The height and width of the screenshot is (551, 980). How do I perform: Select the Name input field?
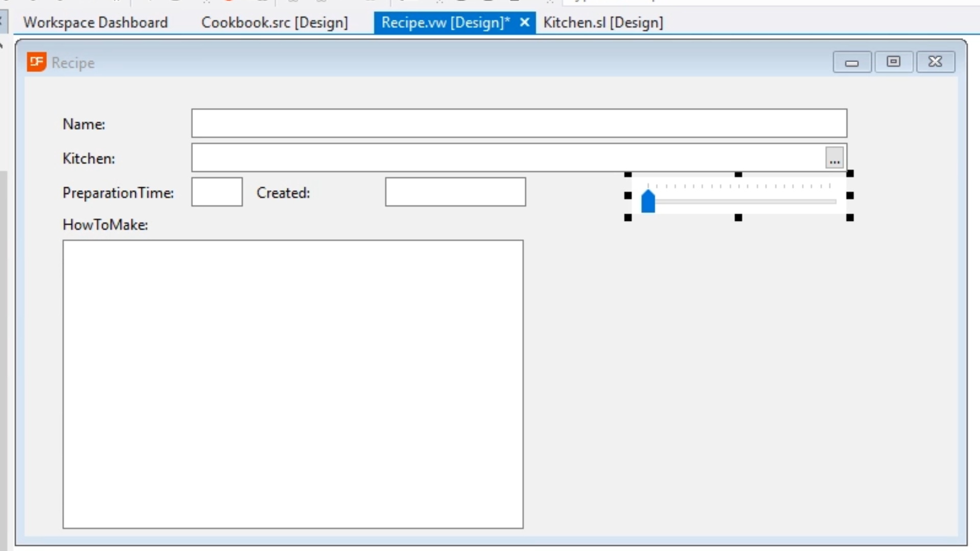click(x=519, y=123)
